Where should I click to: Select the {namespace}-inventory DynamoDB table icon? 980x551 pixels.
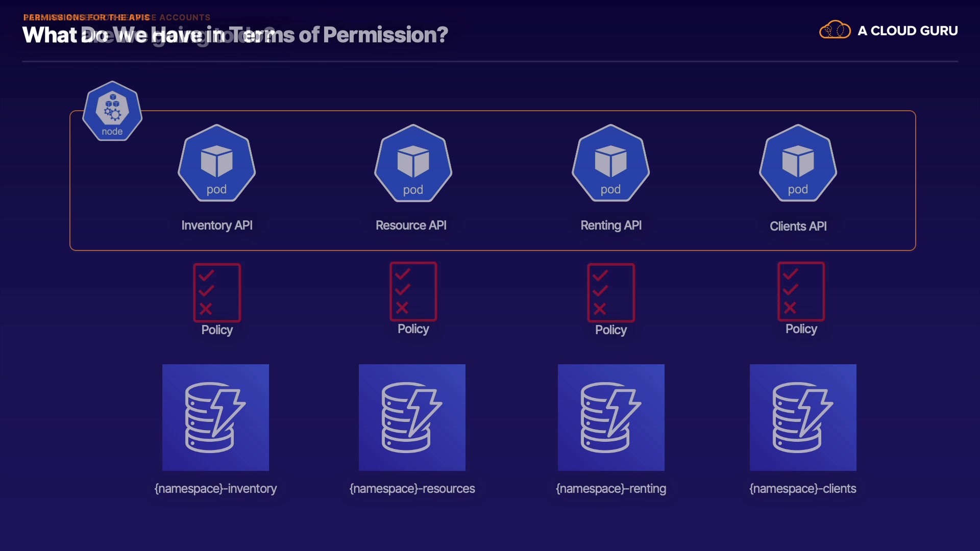click(215, 417)
